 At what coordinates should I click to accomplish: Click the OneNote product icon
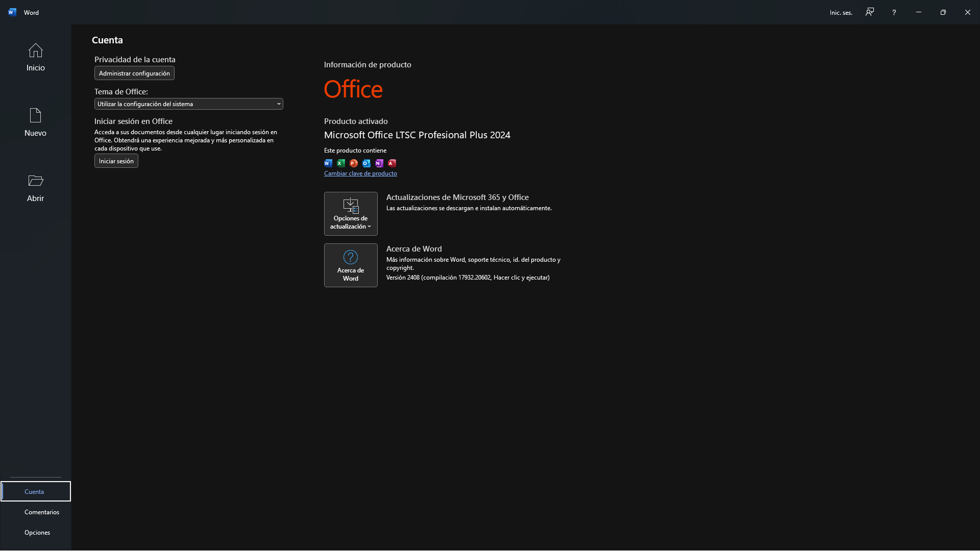coord(379,163)
